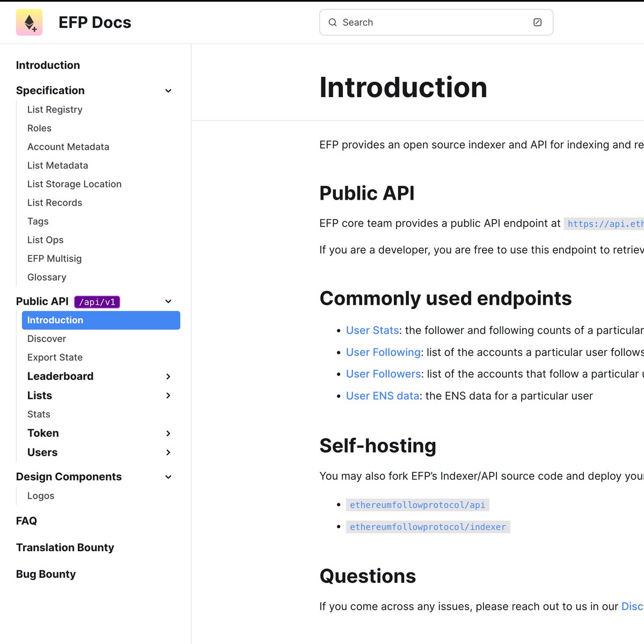The image size is (644, 644).
Task: Click the EFP Docs logo icon
Action: click(x=29, y=23)
